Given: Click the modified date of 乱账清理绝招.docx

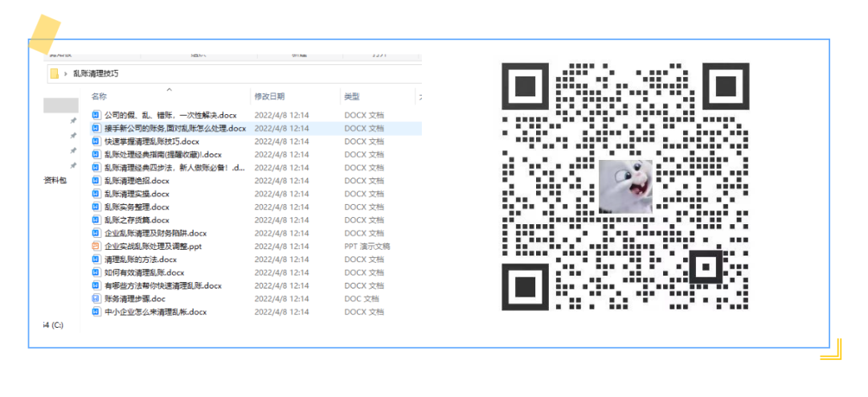Looking at the screenshot, I should (281, 181).
